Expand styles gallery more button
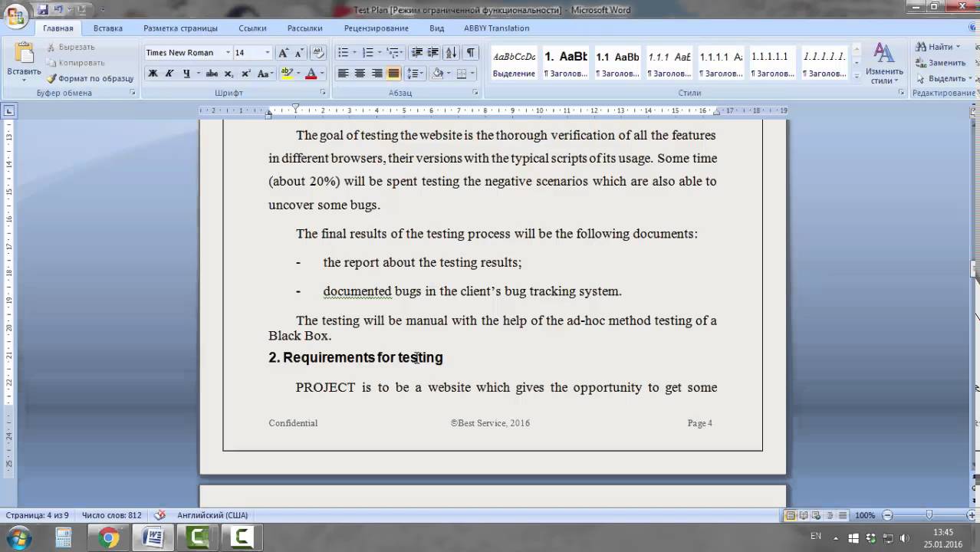This screenshot has height=552, width=980. point(856,75)
